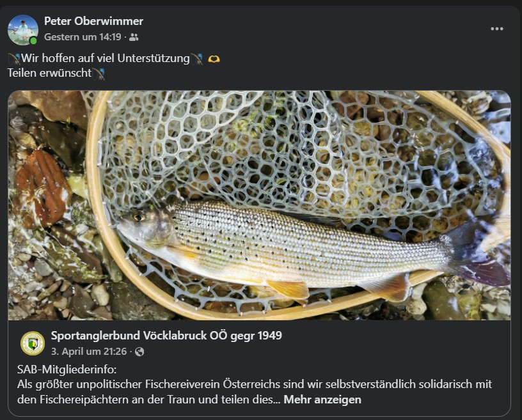Viewport: 522px width, 420px height.
Task: Click the green online status dot
Action: [33, 41]
